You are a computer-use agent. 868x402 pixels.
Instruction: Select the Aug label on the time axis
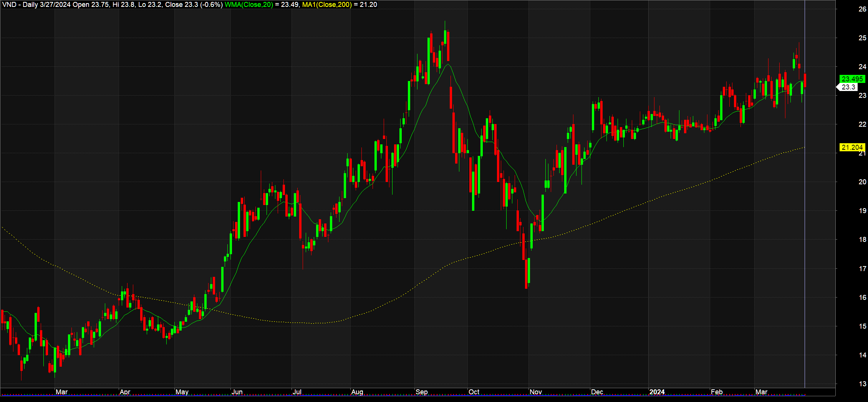[x=357, y=392]
